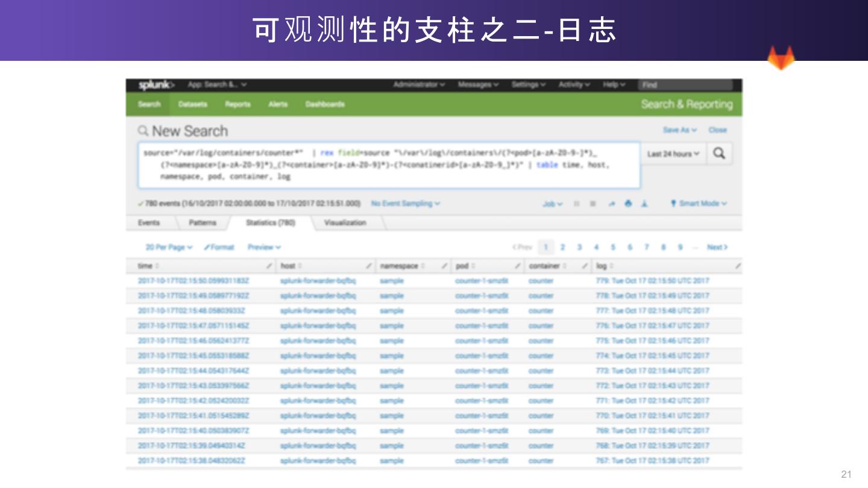The image size is (868, 488).
Task: Edit the time column with pencil icon
Action: click(x=269, y=266)
